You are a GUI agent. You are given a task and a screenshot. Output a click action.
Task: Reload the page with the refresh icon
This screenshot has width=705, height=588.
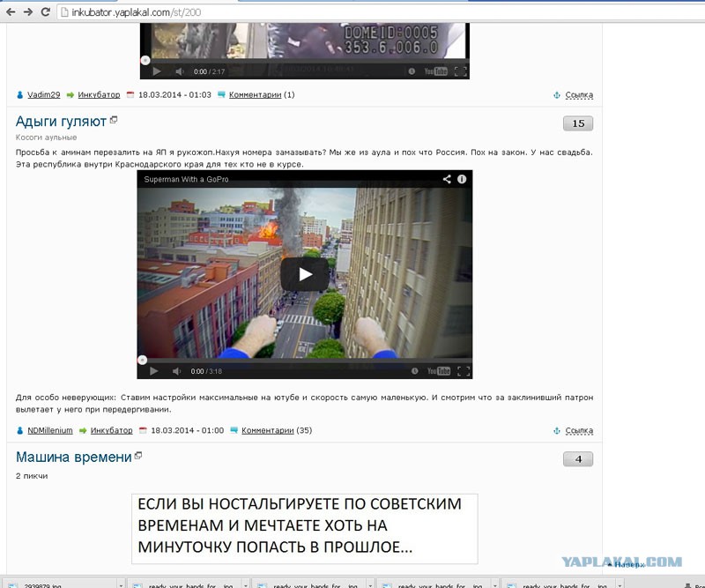click(45, 11)
